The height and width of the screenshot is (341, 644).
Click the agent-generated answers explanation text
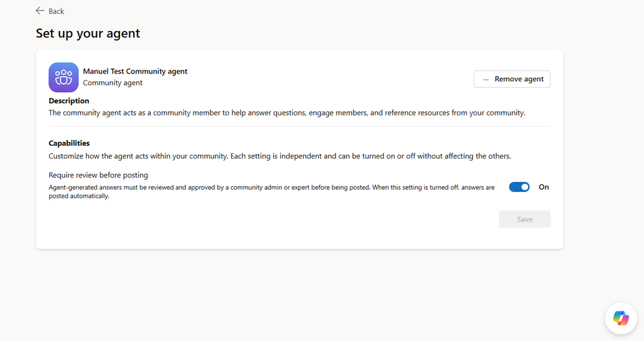click(271, 188)
